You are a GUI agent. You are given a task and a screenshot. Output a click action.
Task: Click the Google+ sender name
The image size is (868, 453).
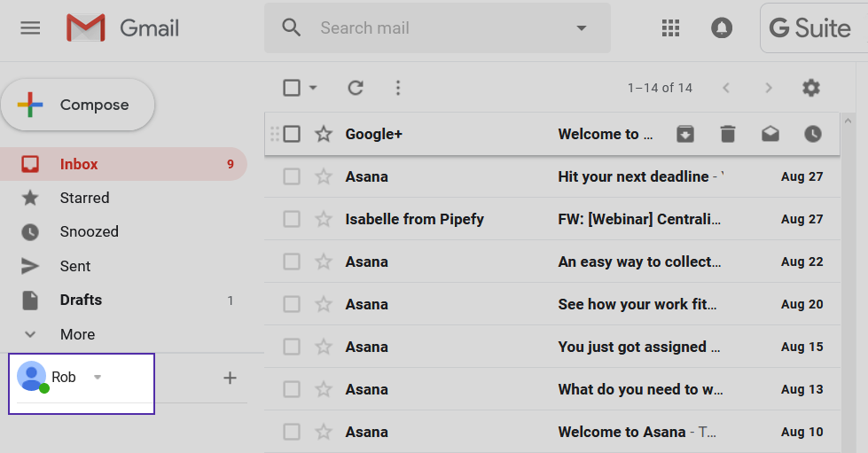point(373,134)
